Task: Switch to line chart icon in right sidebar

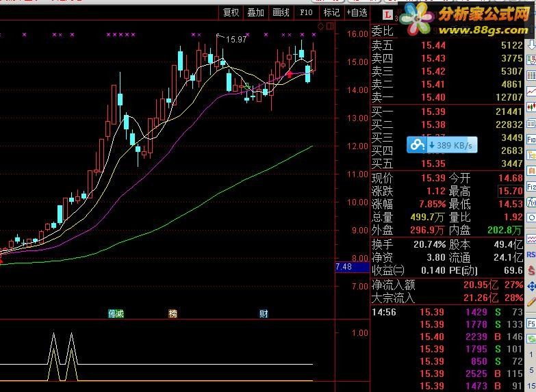Action: click(531, 92)
